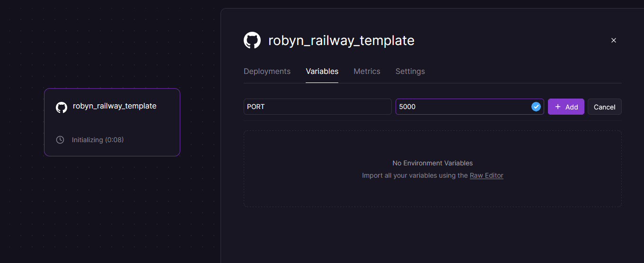Go to the Settings tab

[x=410, y=71]
